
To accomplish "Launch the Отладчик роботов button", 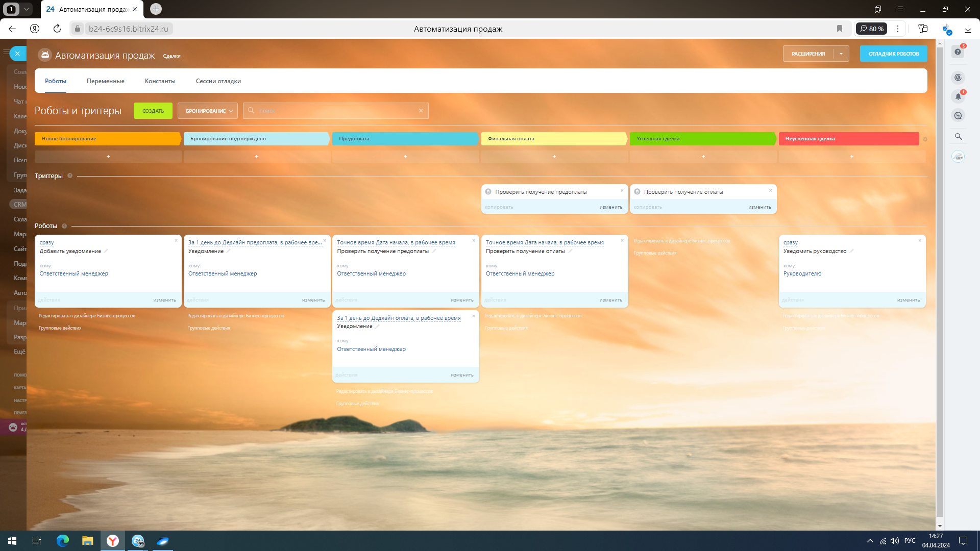I will 893,54.
